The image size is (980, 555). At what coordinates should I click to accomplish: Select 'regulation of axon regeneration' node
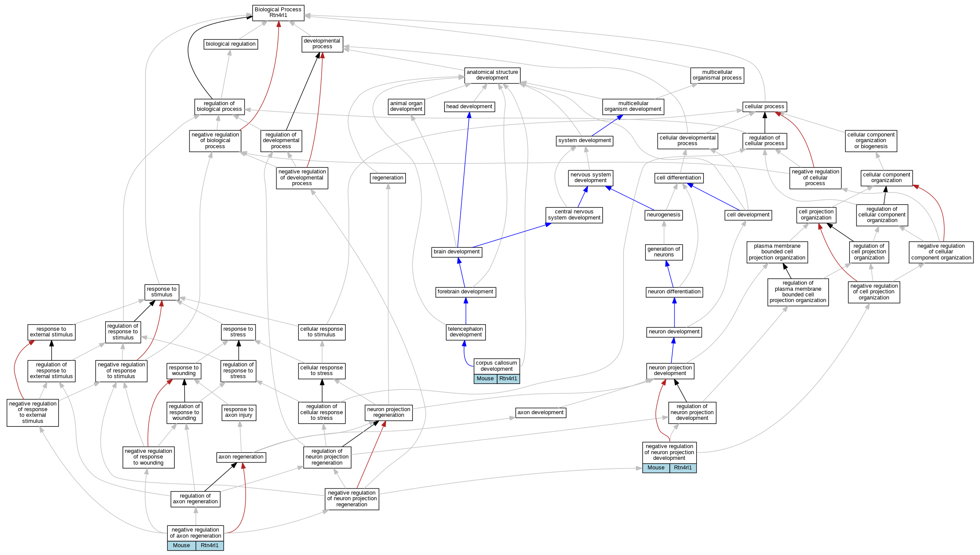point(195,499)
